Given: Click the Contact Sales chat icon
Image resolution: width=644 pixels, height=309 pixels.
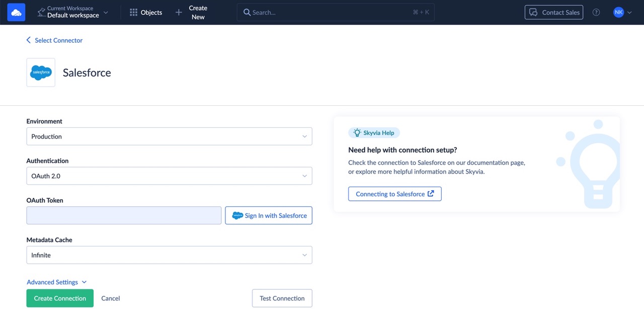Looking at the screenshot, I should [x=533, y=13].
